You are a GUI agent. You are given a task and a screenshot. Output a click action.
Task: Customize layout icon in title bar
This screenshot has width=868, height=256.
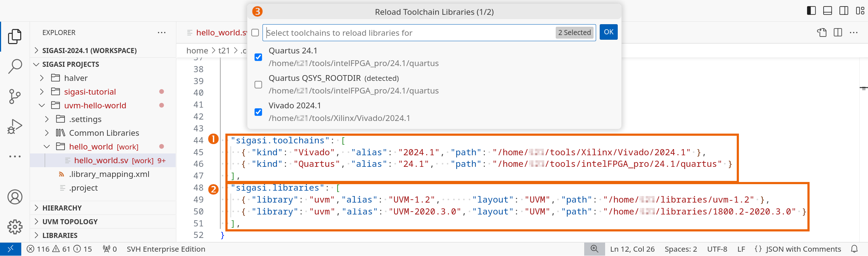pos(860,10)
